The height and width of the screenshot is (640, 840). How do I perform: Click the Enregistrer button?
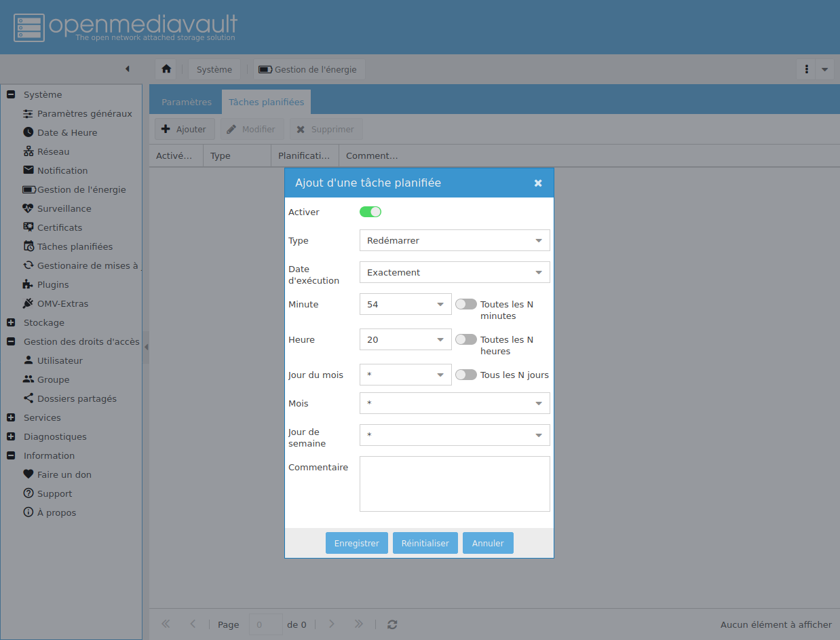pos(356,543)
